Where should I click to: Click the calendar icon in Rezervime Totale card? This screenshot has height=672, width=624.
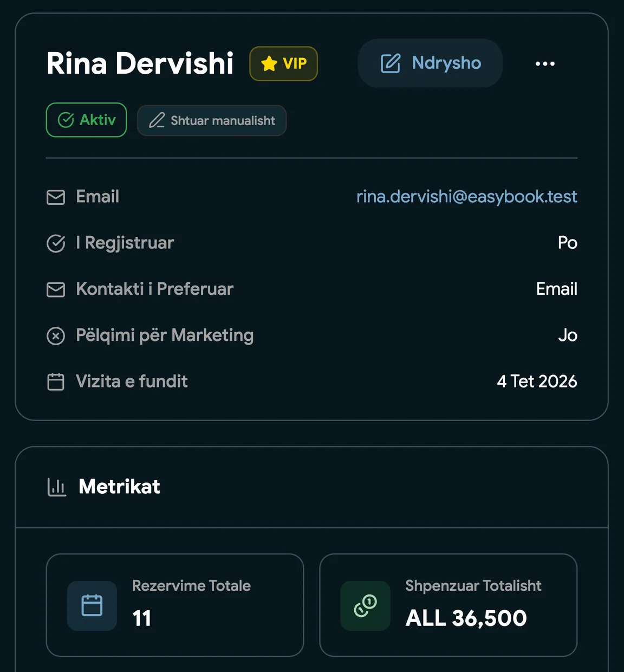tap(92, 605)
